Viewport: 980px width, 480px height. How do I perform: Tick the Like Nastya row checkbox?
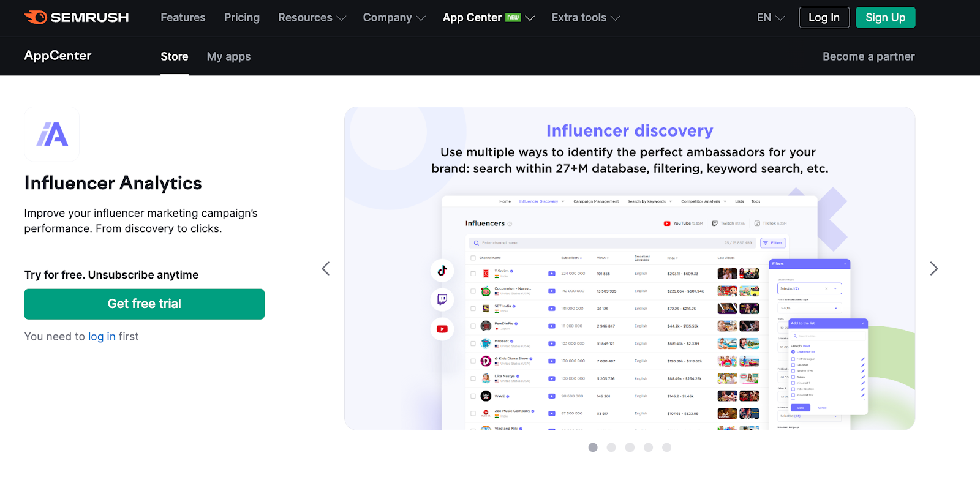pos(473,378)
